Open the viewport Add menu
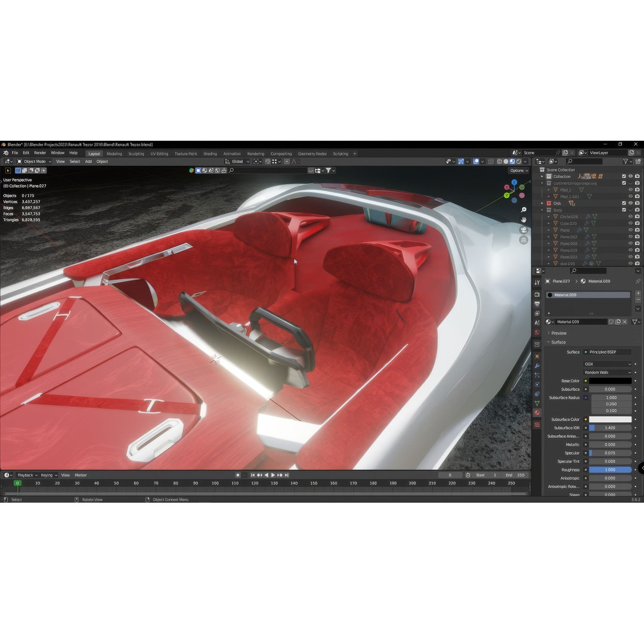The height and width of the screenshot is (644, 644). (x=88, y=162)
